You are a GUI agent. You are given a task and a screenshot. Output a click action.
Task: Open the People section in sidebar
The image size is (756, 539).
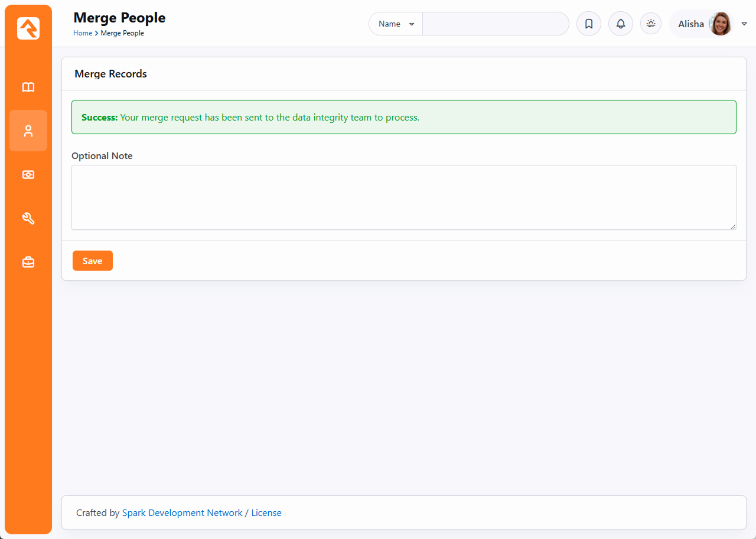pyautogui.click(x=28, y=131)
